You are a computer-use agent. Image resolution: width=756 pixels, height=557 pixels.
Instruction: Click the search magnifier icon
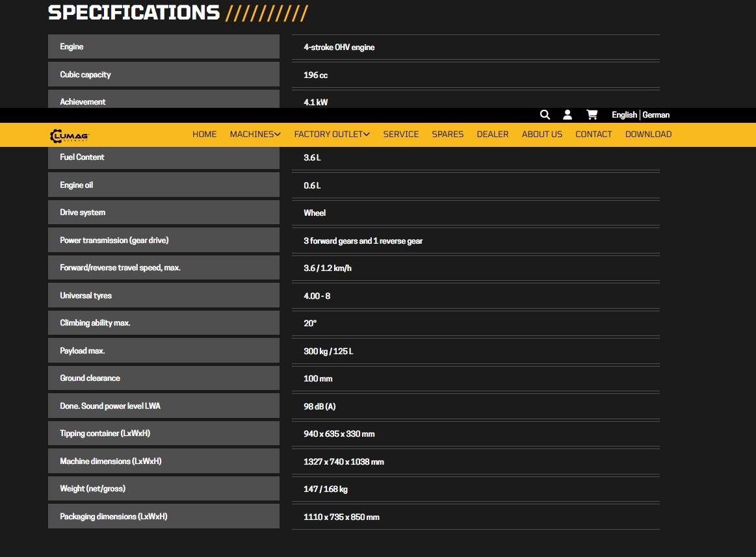point(545,115)
